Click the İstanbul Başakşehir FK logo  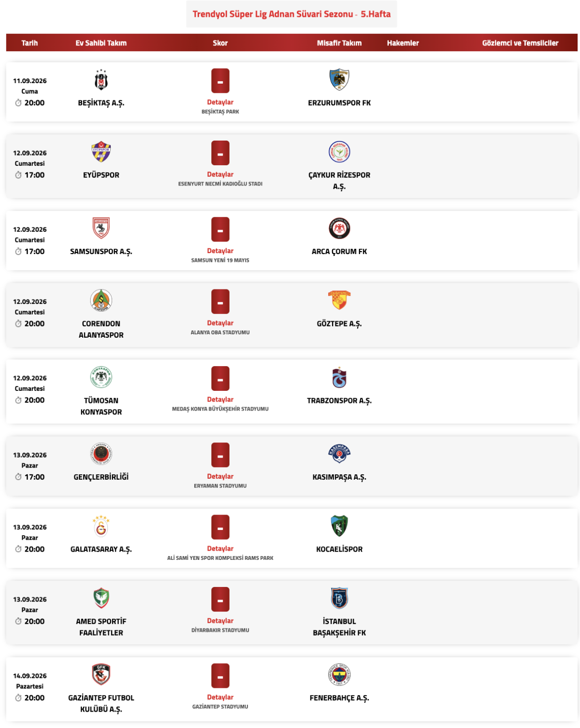339,599
